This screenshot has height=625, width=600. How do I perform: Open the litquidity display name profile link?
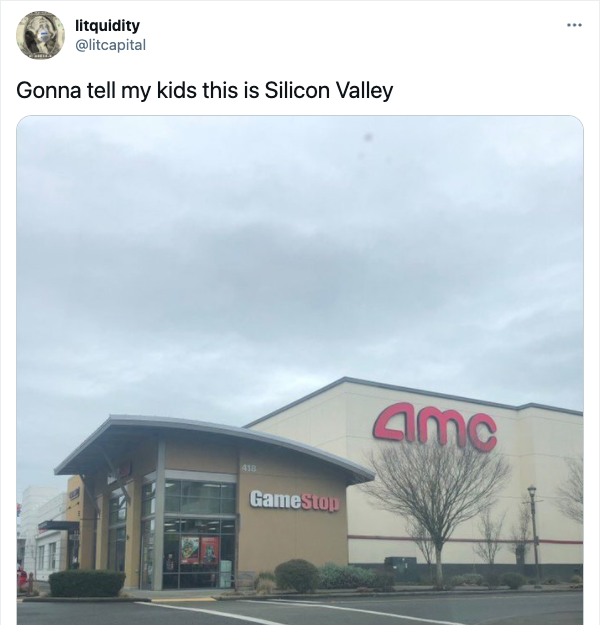point(107,26)
